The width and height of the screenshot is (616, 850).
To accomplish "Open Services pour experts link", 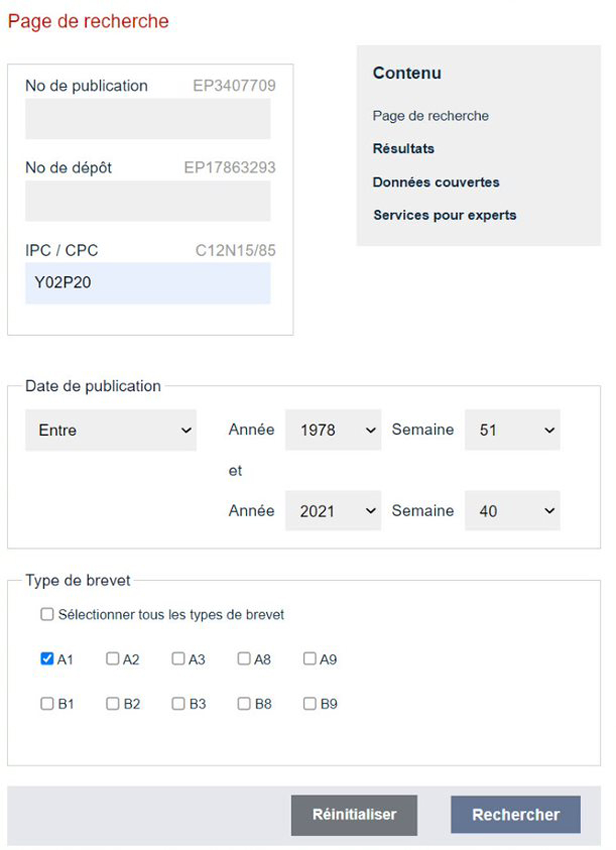I will [x=445, y=215].
